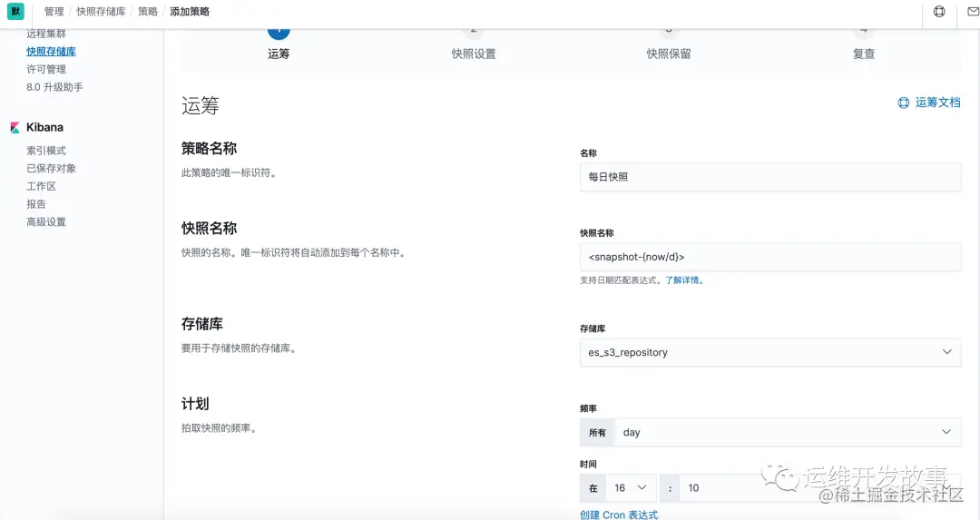
Task: Open the help lifebuoy icon in header
Action: coord(939,11)
